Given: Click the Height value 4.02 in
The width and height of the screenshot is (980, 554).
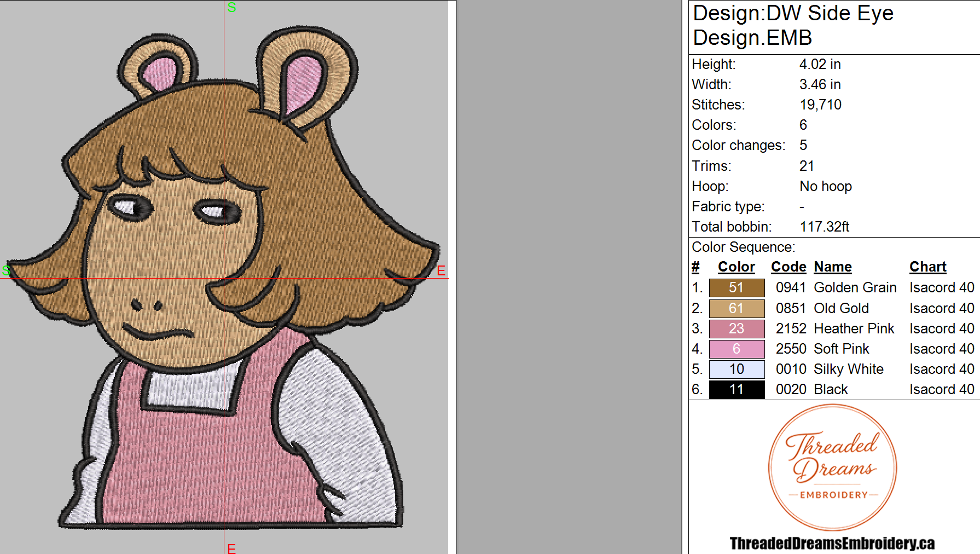Looking at the screenshot, I should [x=820, y=64].
